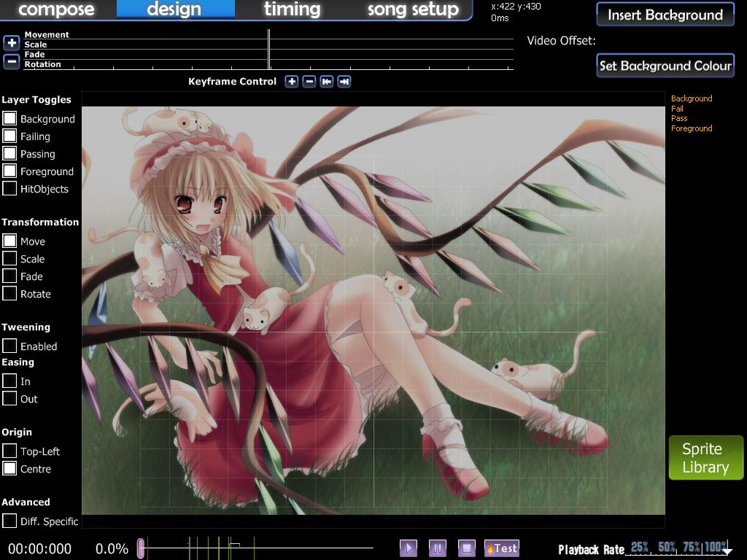Stop the song playback

(x=466, y=548)
